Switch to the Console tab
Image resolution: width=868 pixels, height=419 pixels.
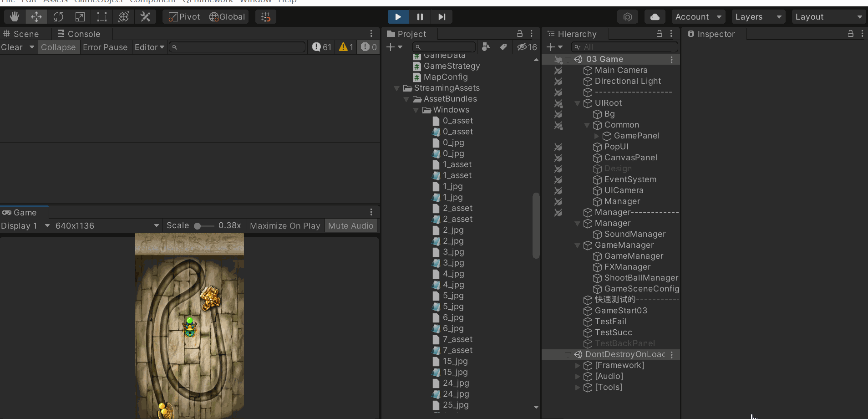click(x=79, y=34)
